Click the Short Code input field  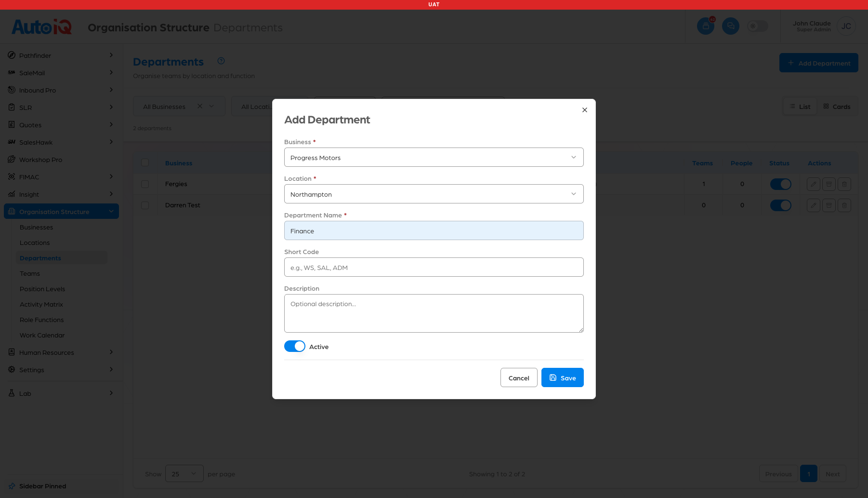(x=434, y=267)
